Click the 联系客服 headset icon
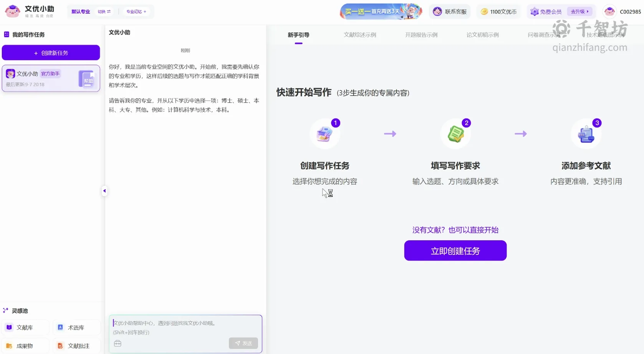The image size is (644, 354). tap(437, 12)
